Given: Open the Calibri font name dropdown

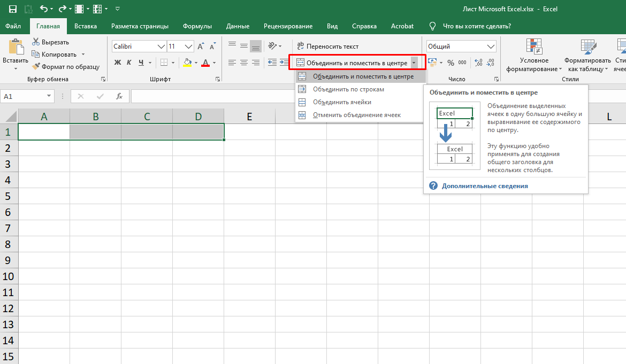Looking at the screenshot, I should pyautogui.click(x=161, y=47).
